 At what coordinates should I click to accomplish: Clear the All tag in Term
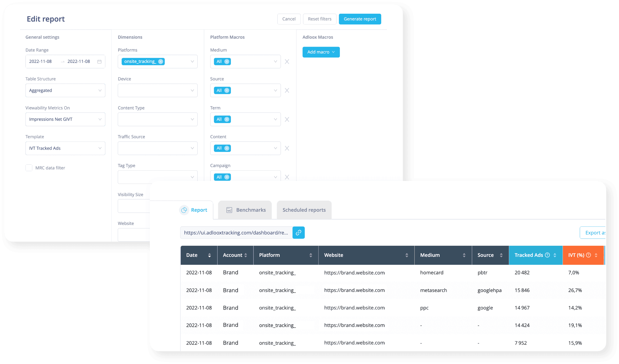(227, 119)
